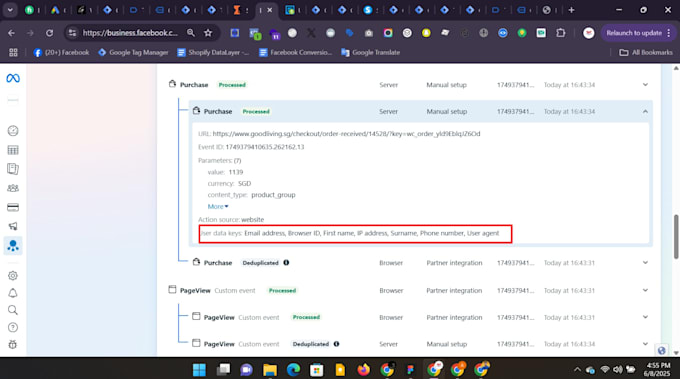Click the Event ID 1749379410635.262162.13
The width and height of the screenshot is (680, 379).
(265, 147)
